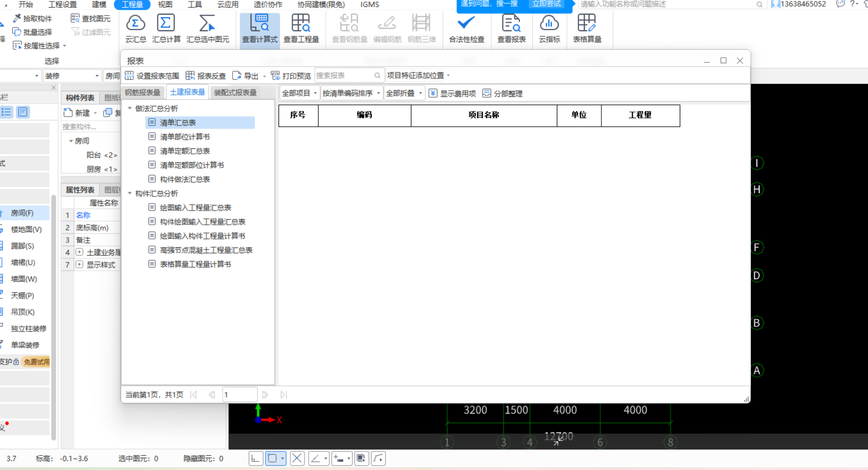
Task: Switch to 装配式报表量 tab
Action: tap(235, 93)
